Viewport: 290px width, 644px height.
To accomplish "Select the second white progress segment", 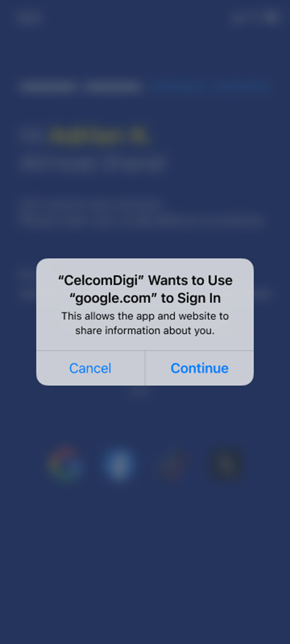I will coord(114,87).
